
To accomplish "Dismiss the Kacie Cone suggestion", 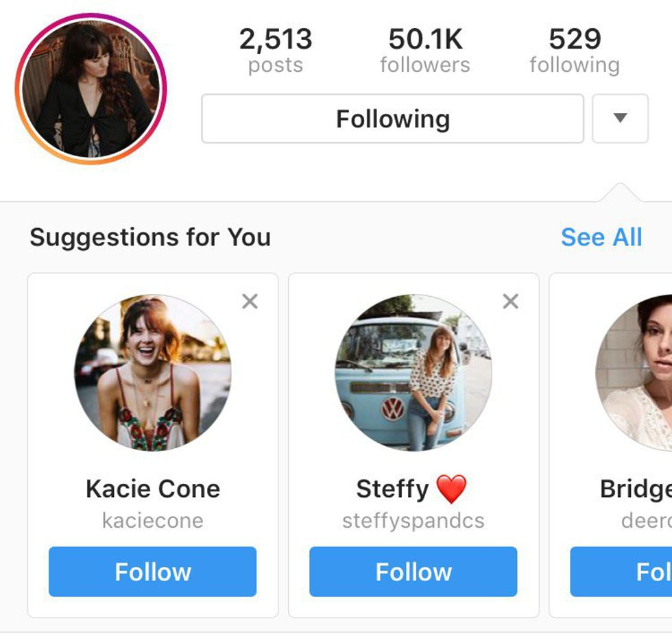I will coord(250,302).
